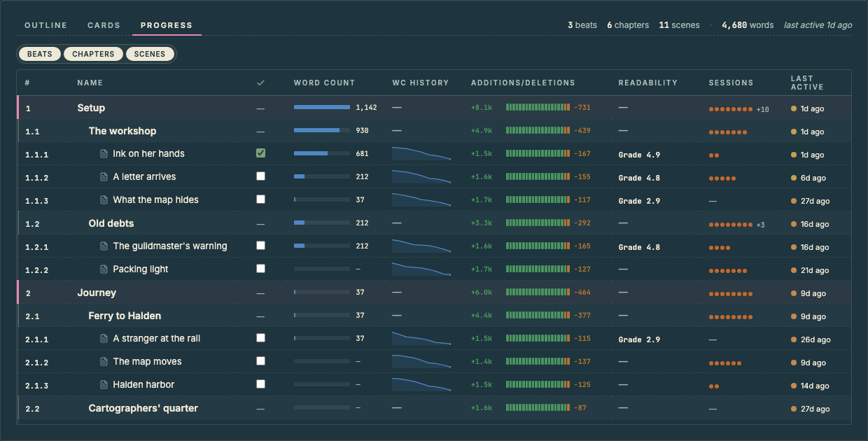The height and width of the screenshot is (441, 868).
Task: Sort by the Name column header
Action: (x=90, y=83)
